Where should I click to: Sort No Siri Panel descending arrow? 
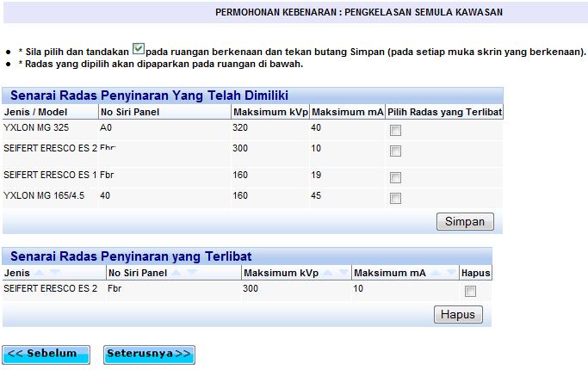pyautogui.click(x=192, y=273)
